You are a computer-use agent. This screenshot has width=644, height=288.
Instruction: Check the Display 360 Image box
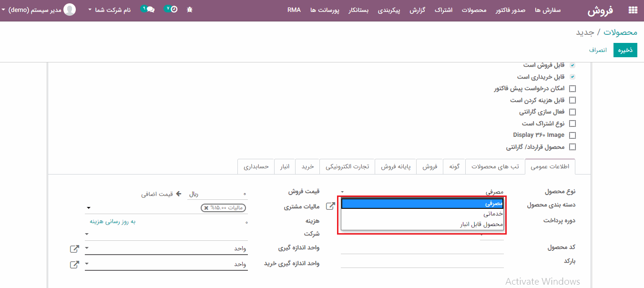tap(572, 135)
